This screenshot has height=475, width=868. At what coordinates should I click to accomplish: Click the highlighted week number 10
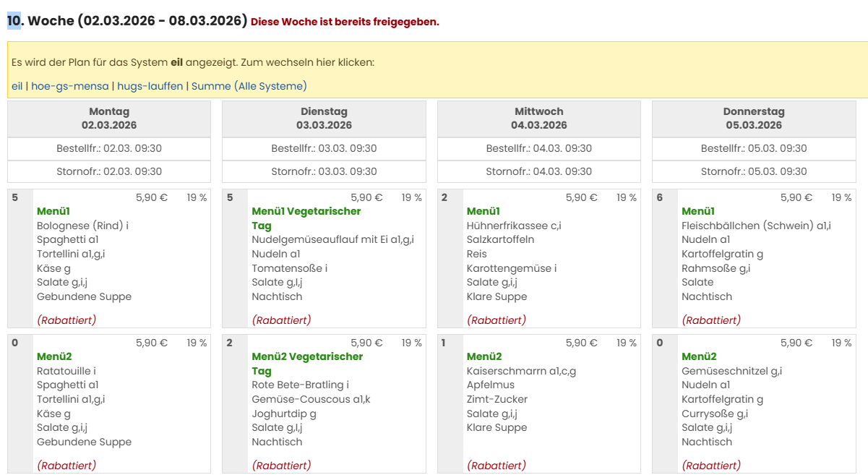pos(14,21)
